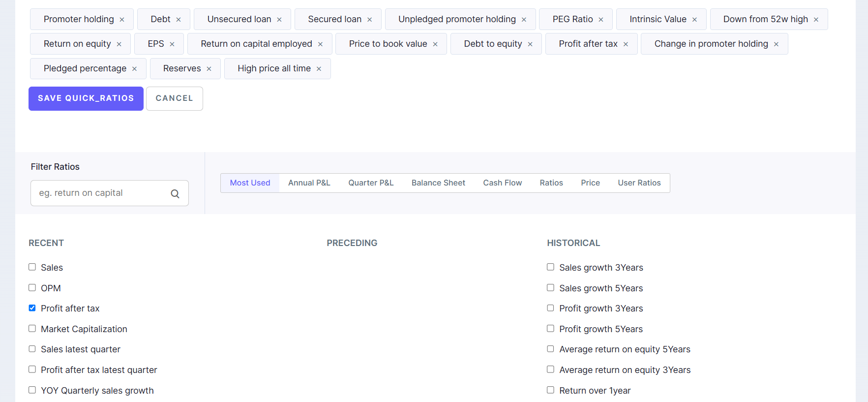This screenshot has height=402, width=868.
Task: Remove High price all time tag
Action: click(x=319, y=69)
